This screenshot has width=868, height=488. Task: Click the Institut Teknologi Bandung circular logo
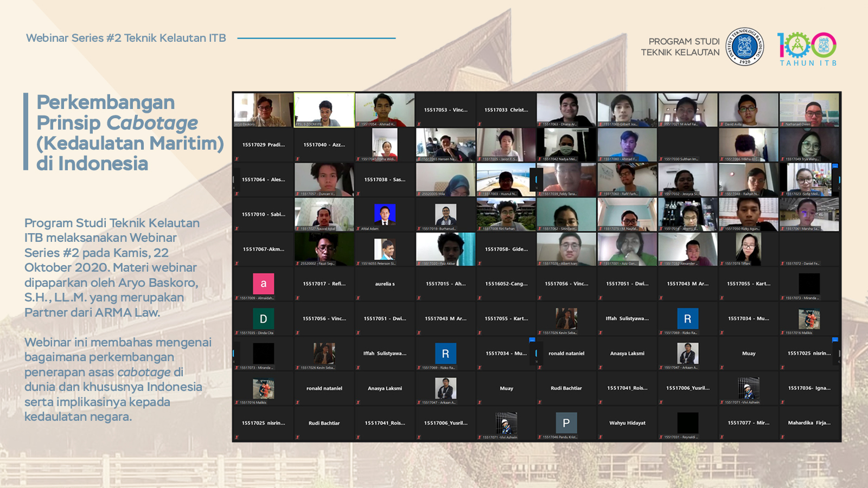click(744, 47)
